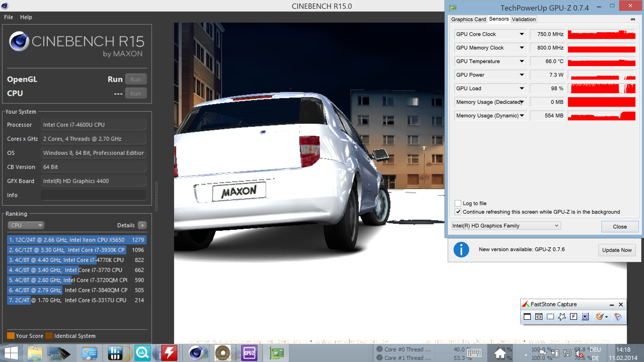Open the Help menu in Cinebench
Image resolution: width=644 pixels, height=362 pixels.
coord(26,17)
